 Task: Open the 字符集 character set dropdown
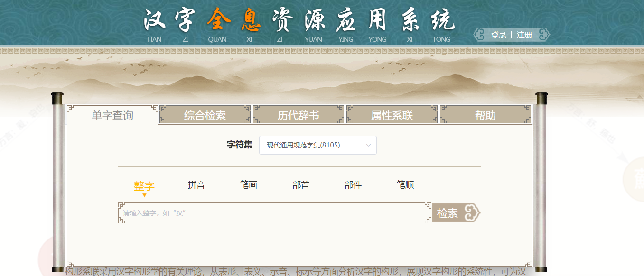(317, 145)
